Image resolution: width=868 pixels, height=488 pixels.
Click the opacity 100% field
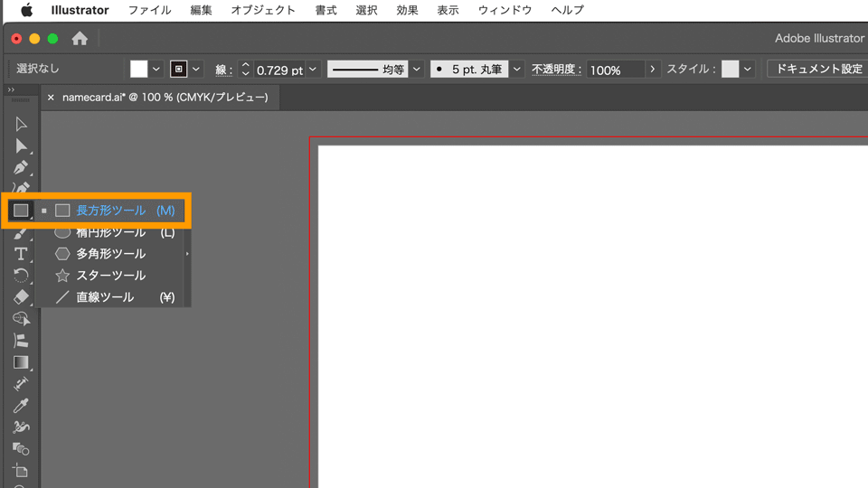[616, 70]
